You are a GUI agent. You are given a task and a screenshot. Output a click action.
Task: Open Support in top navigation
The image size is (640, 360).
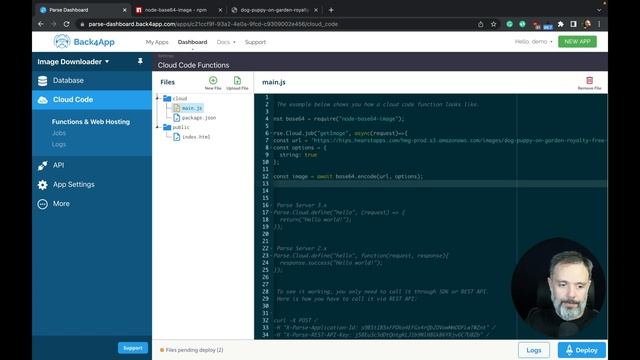pos(255,42)
